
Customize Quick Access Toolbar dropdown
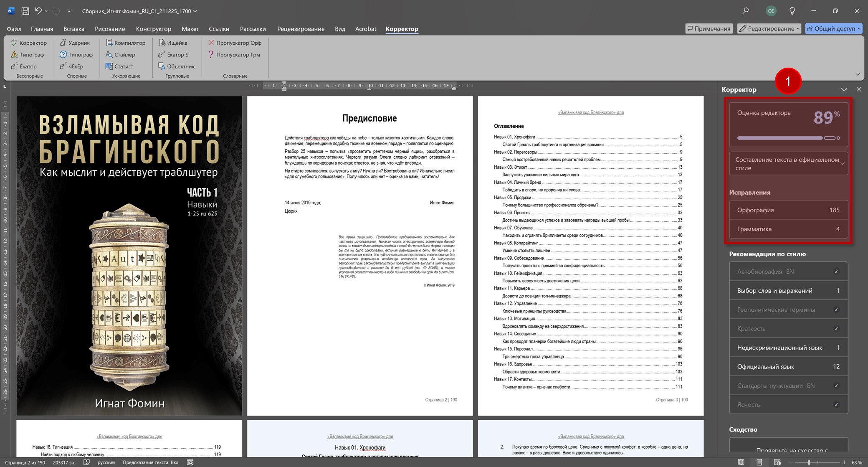(69, 11)
